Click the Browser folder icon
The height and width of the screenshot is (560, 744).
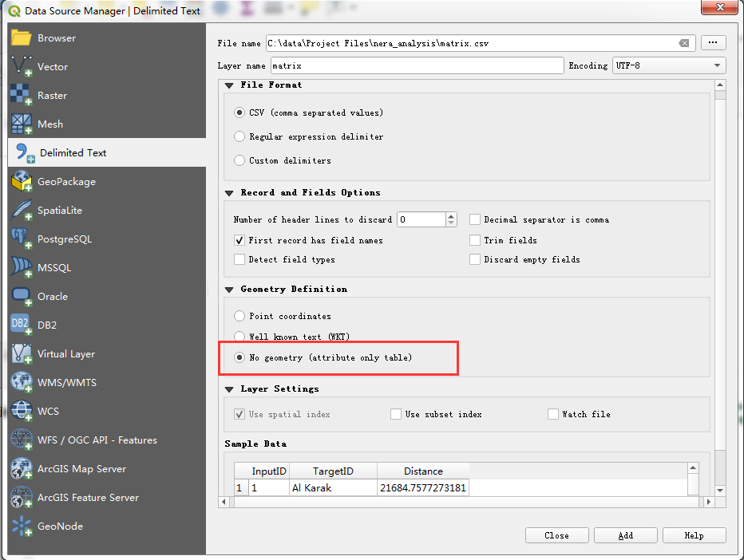[x=21, y=38]
